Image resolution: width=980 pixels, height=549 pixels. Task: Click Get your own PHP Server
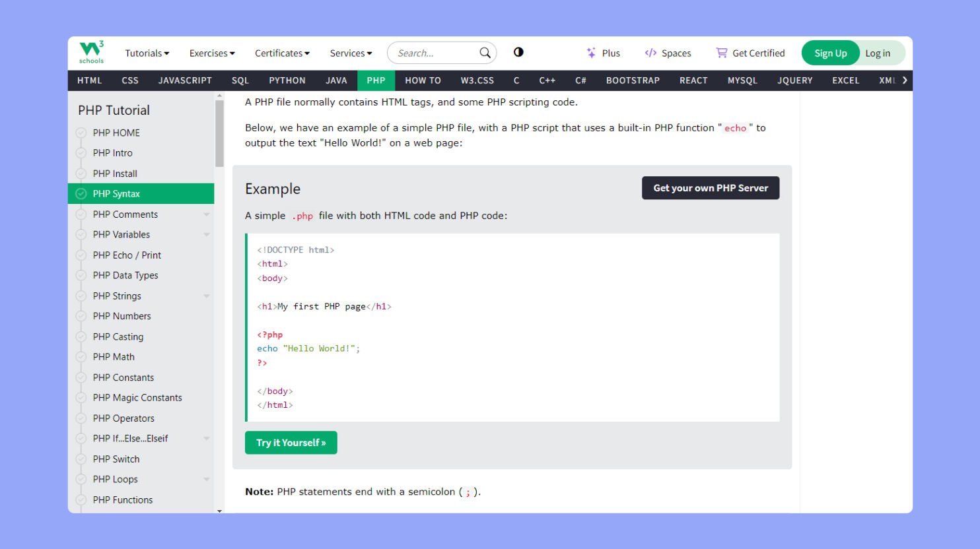(710, 187)
